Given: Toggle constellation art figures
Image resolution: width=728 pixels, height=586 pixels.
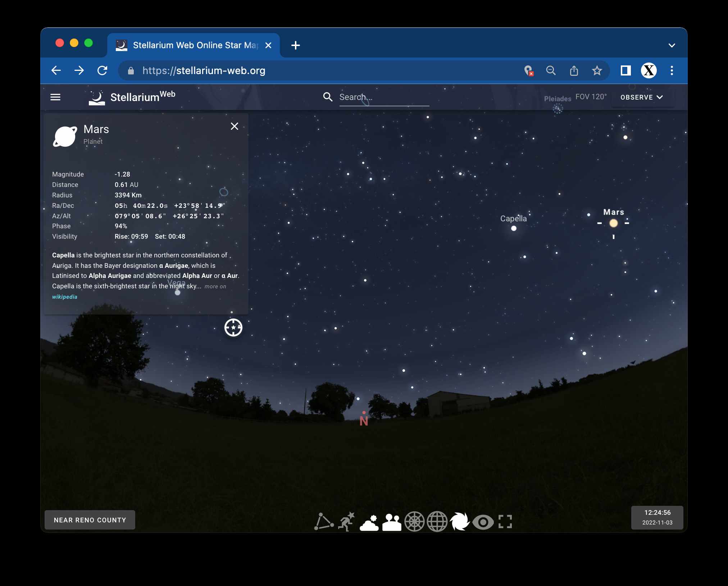Looking at the screenshot, I should [346, 522].
